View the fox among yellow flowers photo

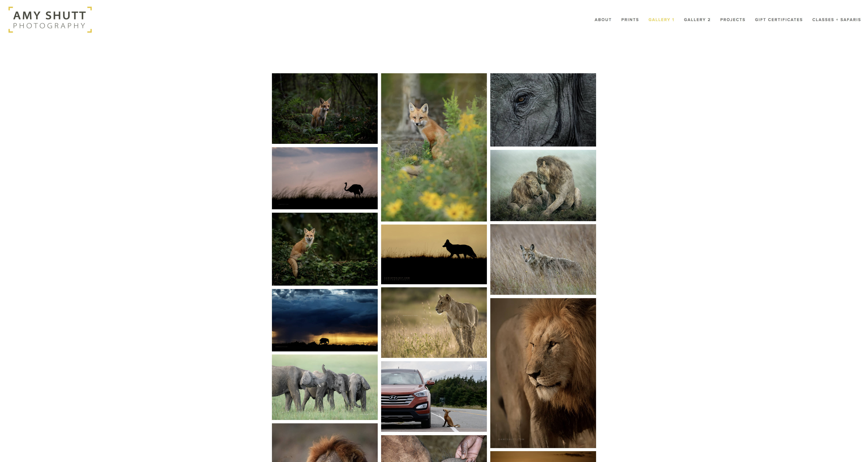coord(434,147)
